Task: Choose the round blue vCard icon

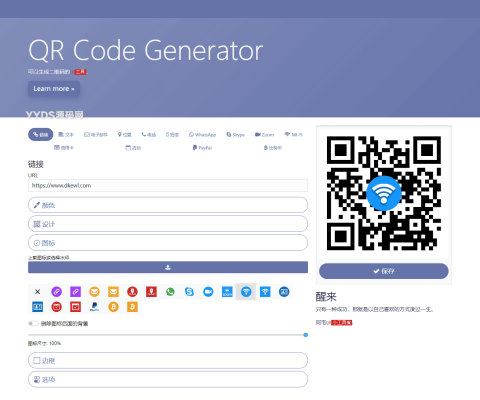Action: tap(284, 292)
